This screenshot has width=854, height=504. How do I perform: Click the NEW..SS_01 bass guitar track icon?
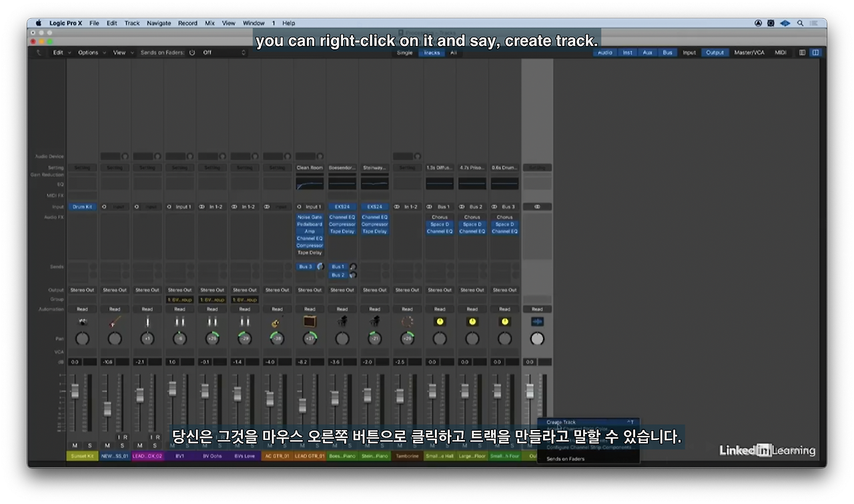click(x=115, y=322)
